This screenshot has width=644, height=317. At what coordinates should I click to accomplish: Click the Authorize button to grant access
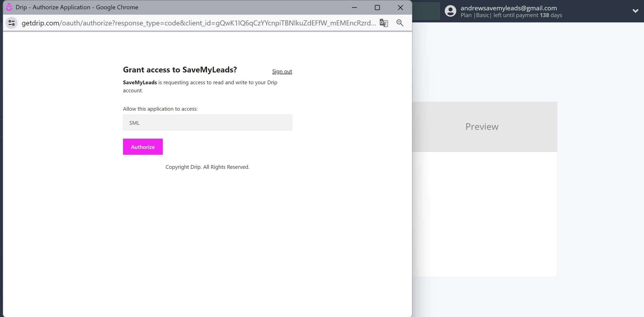pos(143,147)
